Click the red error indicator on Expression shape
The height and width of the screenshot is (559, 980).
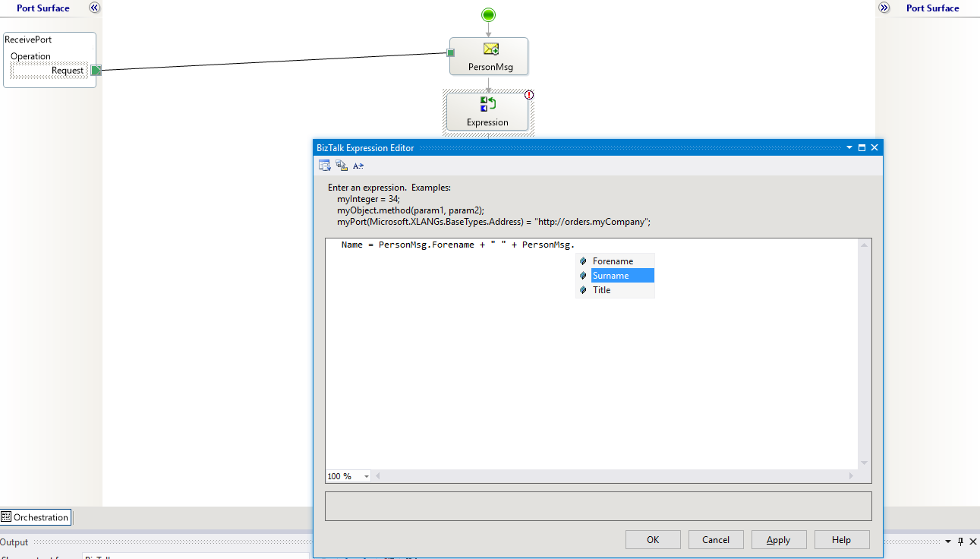(529, 95)
